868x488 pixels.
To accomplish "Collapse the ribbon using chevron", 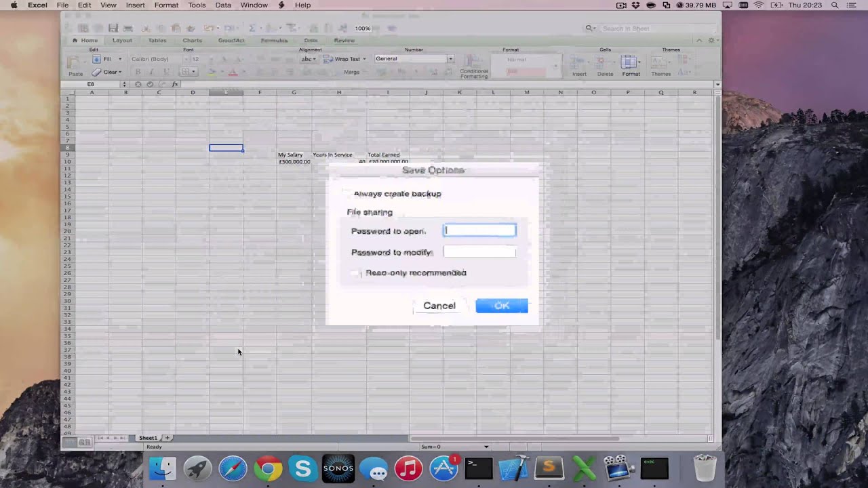I will (699, 41).
